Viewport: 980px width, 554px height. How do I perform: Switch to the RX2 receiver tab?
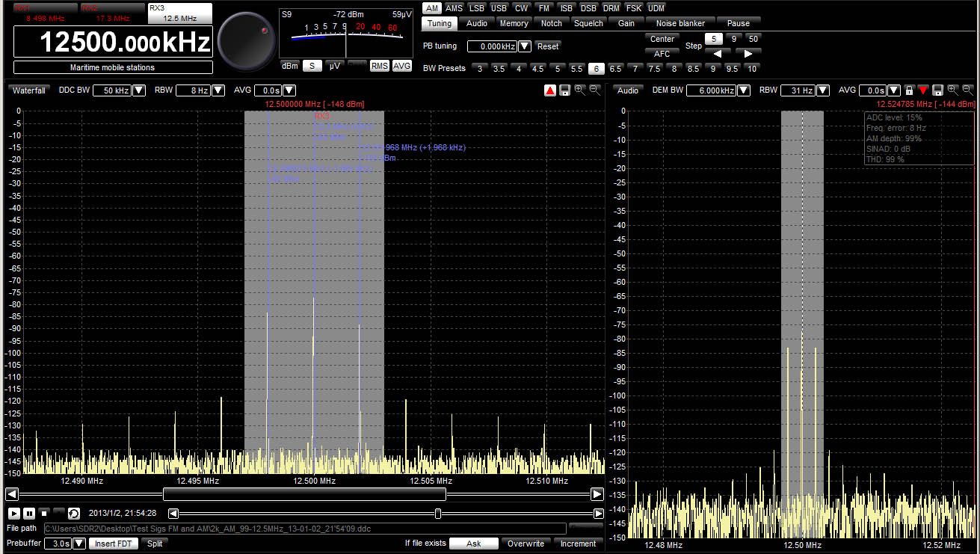pos(113,13)
